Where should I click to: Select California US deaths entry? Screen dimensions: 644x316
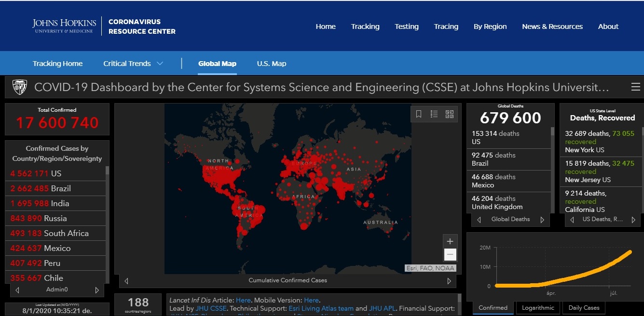[x=600, y=200]
